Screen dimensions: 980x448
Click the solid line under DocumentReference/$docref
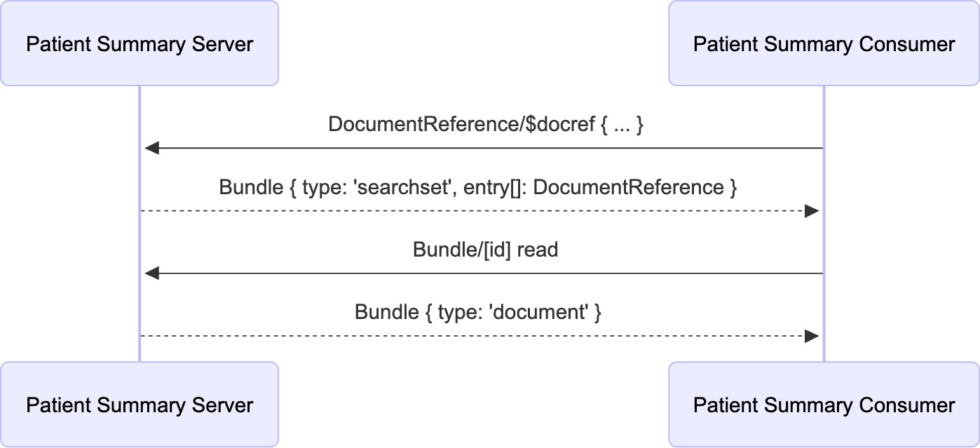click(484, 149)
